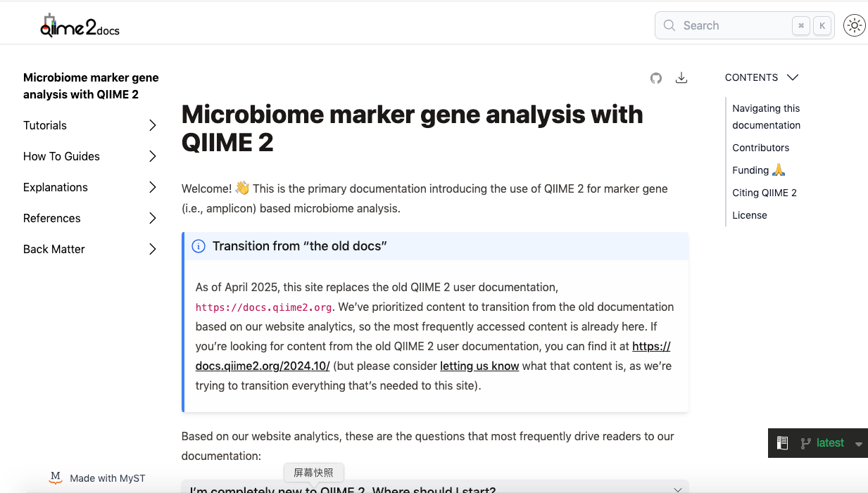Click the download page icon

click(681, 78)
